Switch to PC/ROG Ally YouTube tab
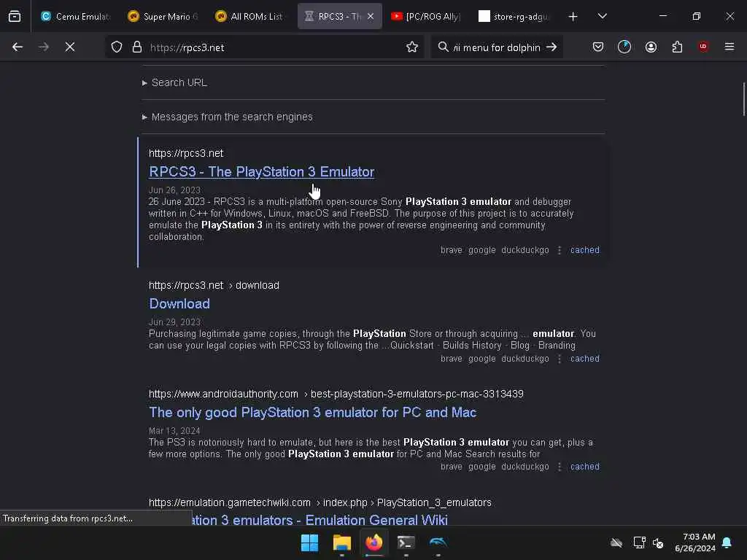The width and height of the screenshot is (747, 560). 425,16
